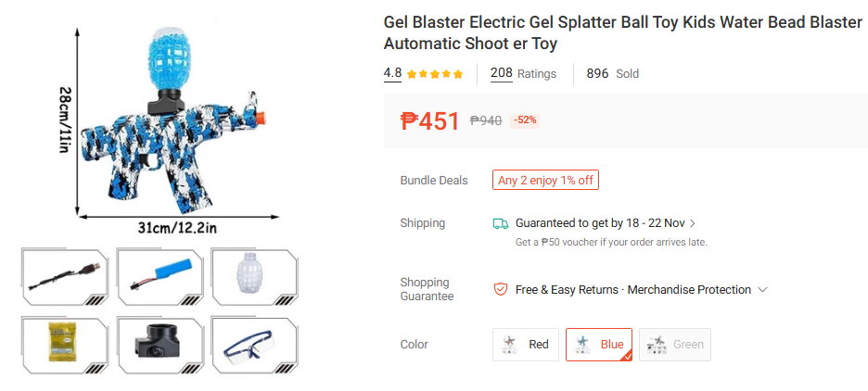The height and width of the screenshot is (391, 868).
Task: Click the 4.8 rating score
Action: [x=392, y=74]
